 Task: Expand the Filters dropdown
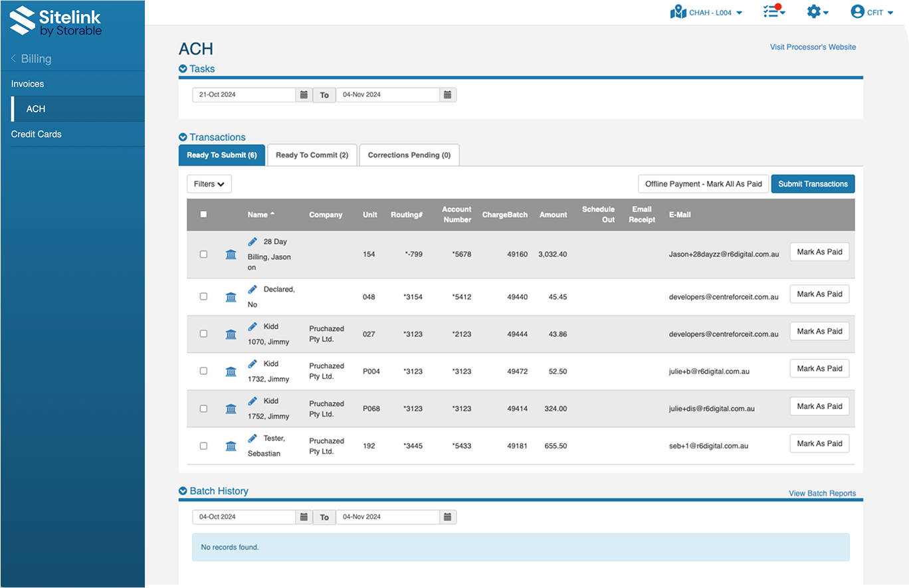pos(209,184)
